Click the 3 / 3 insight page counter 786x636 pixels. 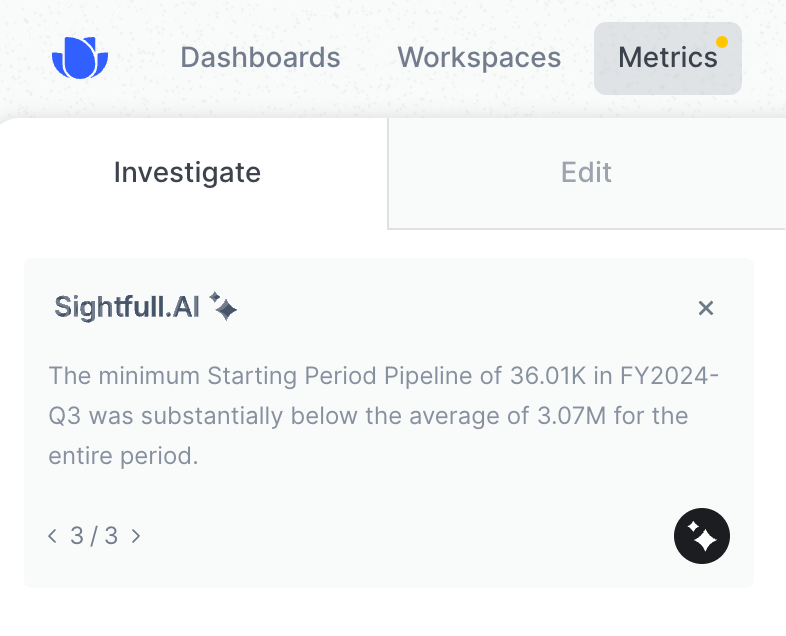point(94,536)
